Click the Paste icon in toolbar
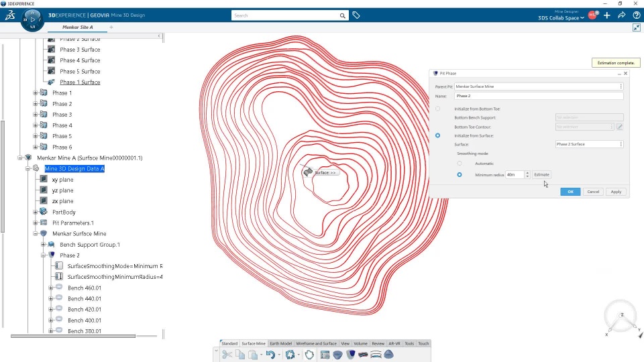Image resolution: width=644 pixels, height=362 pixels. (253, 355)
